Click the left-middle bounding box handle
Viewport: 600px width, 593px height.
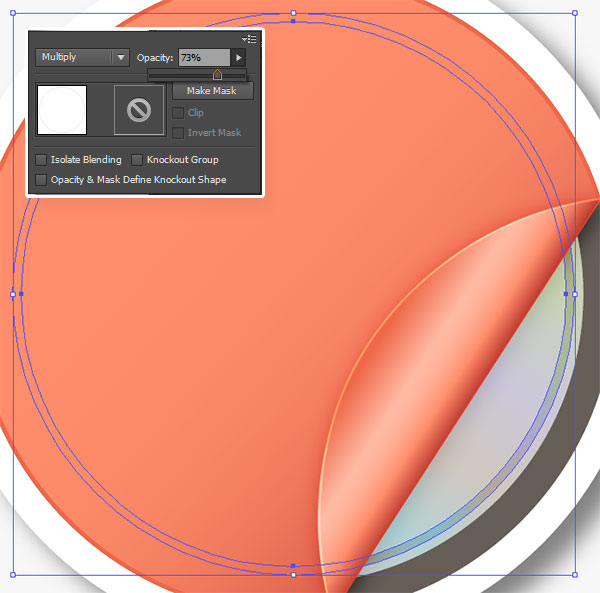pyautogui.click(x=13, y=294)
